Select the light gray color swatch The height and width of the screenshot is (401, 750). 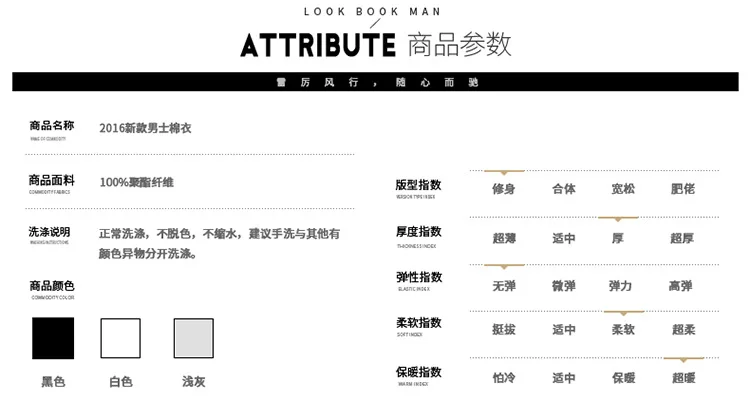pyautogui.click(x=194, y=338)
